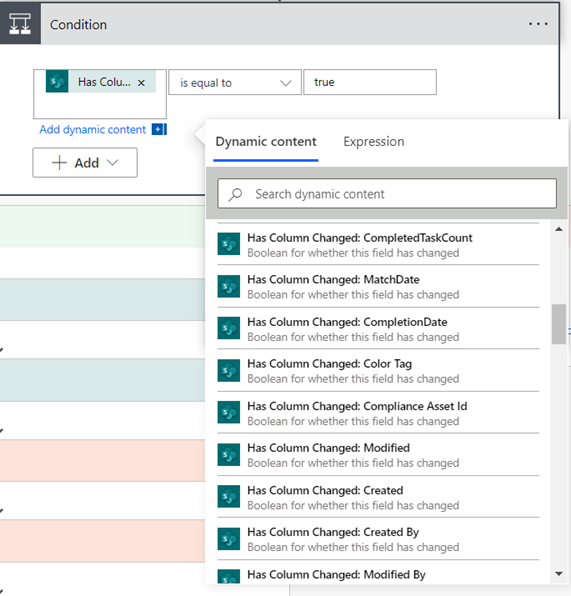Expand the Add dropdown button

(85, 163)
